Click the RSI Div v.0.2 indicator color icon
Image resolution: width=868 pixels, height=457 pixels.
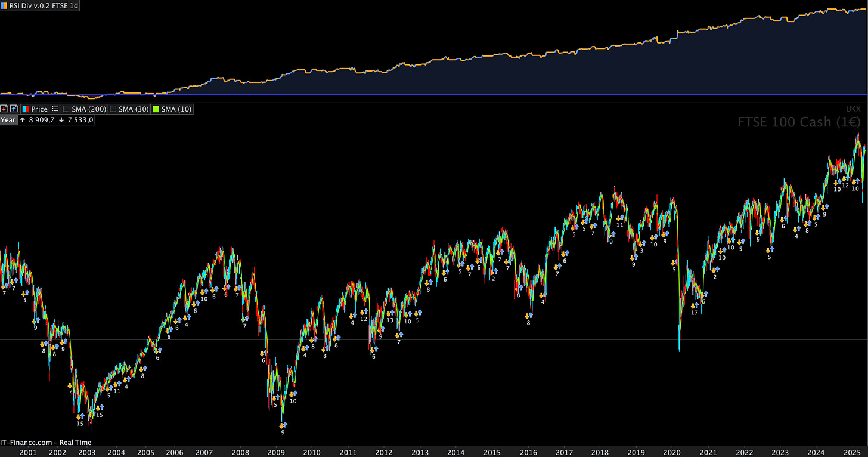point(4,6)
